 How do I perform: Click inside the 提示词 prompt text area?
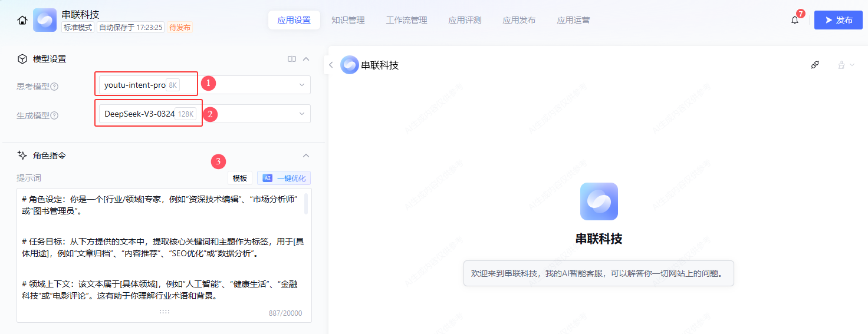(159, 253)
